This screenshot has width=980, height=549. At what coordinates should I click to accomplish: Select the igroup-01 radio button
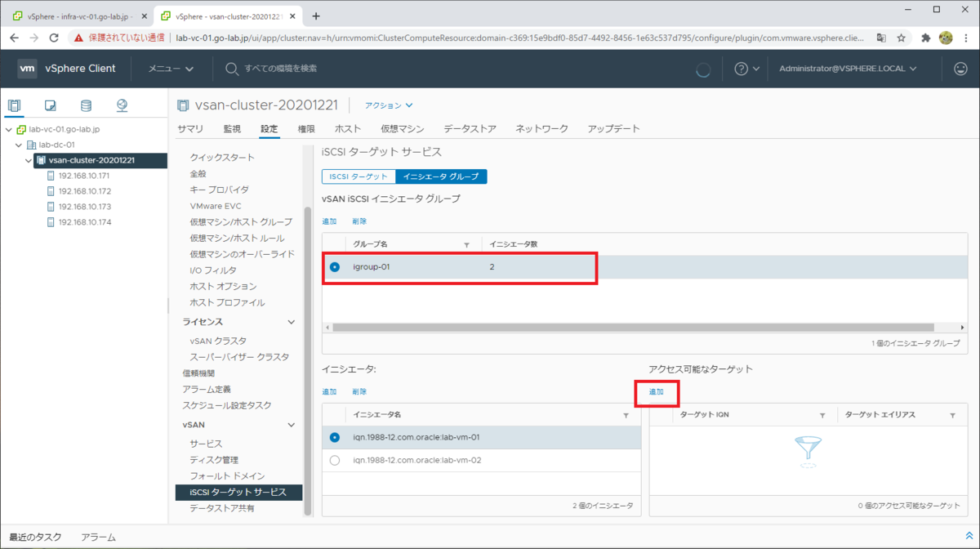point(335,266)
